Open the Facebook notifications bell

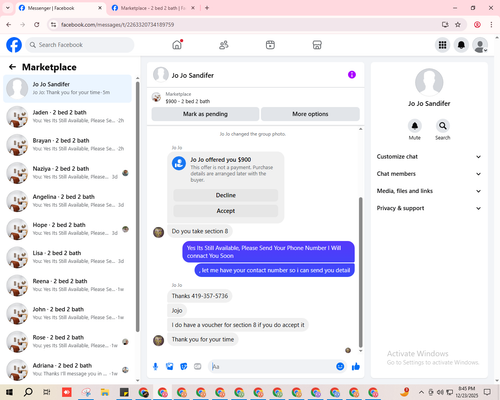(x=461, y=45)
